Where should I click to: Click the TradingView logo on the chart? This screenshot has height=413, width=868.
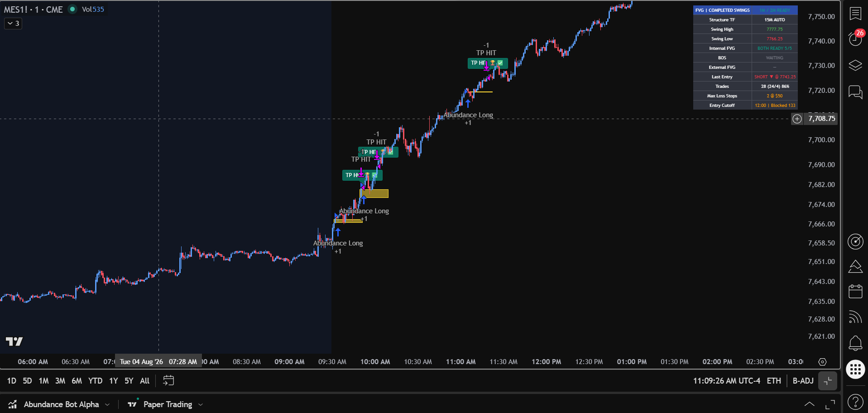(14, 341)
